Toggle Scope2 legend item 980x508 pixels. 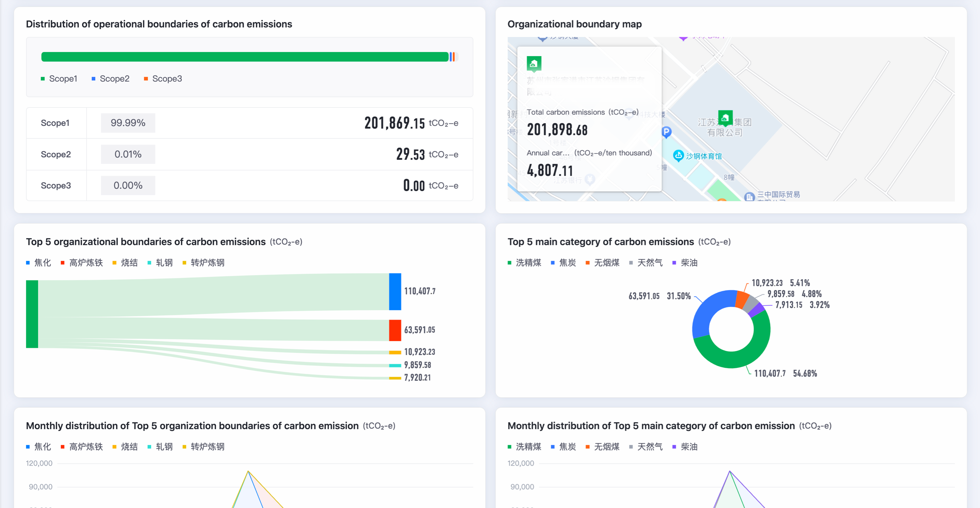pyautogui.click(x=110, y=79)
